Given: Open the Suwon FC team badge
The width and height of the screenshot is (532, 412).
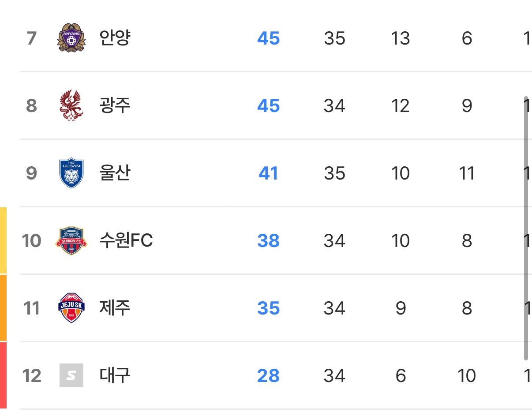Looking at the screenshot, I should [71, 240].
